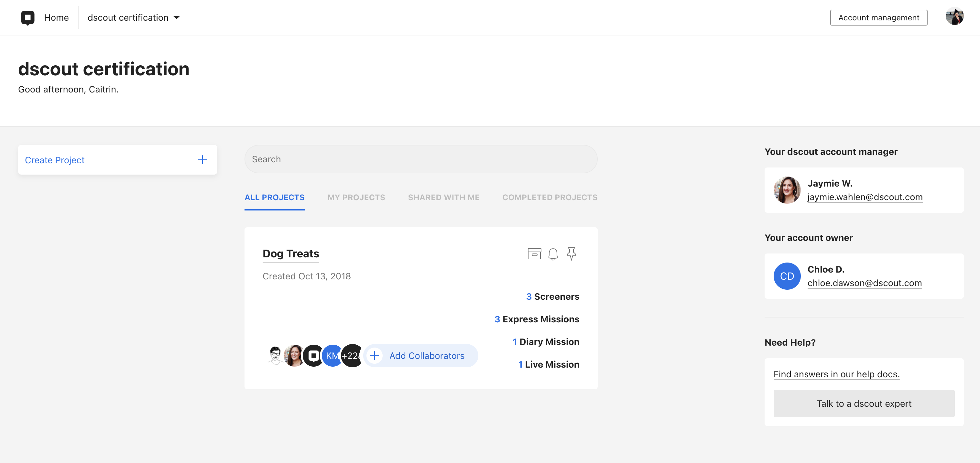This screenshot has width=980, height=463.
Task: Click the plus icon beside Add Collaborators
Action: pyautogui.click(x=374, y=356)
